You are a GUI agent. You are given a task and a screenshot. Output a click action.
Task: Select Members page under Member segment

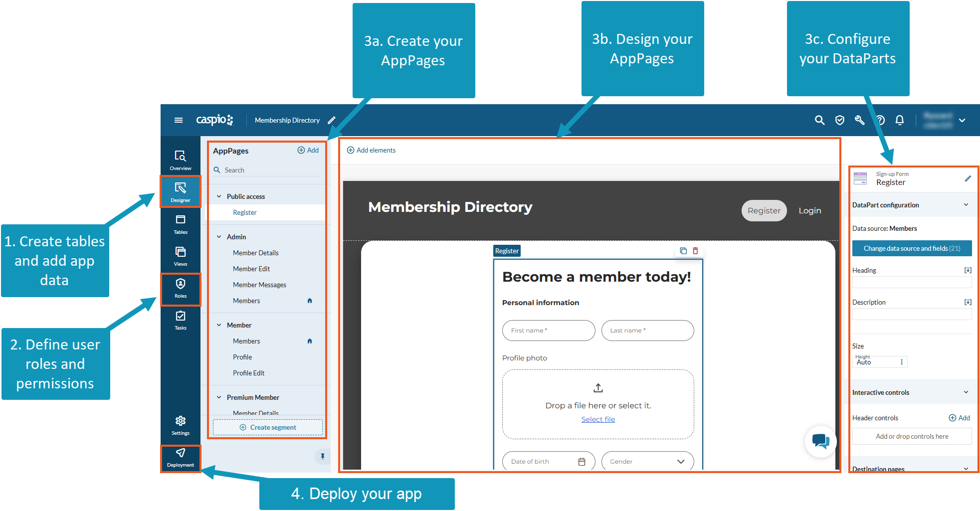(246, 341)
